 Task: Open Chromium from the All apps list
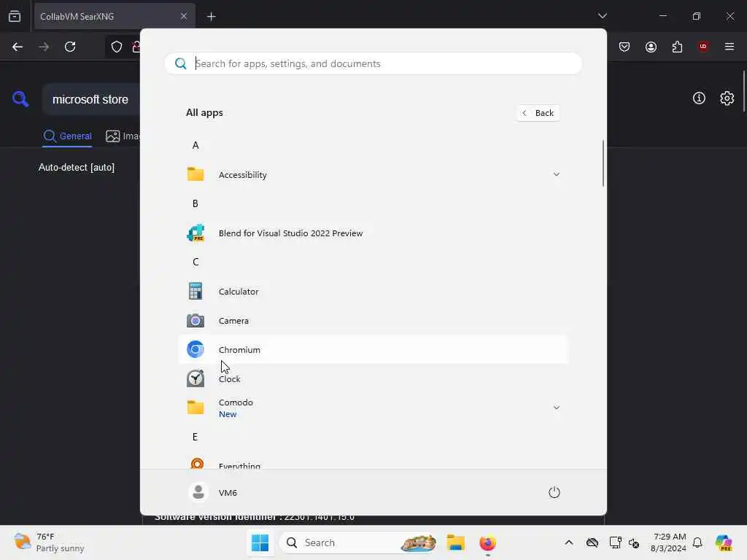373,349
